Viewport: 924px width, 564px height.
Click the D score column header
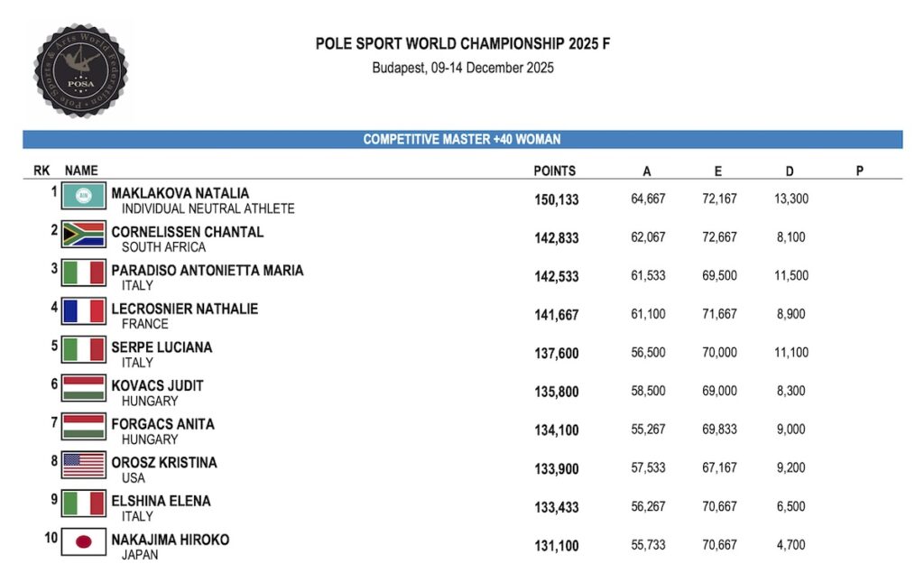[790, 171]
